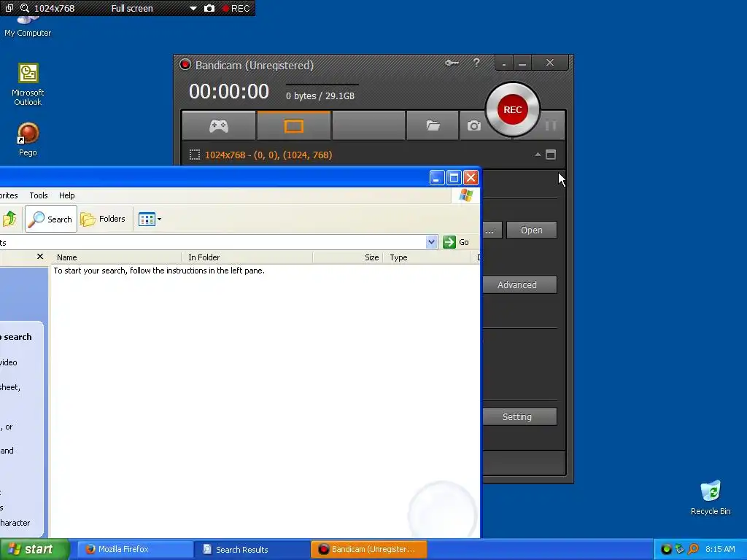Toggle the Folders pane button
Image resolution: width=747 pixels, height=560 pixels.
pyautogui.click(x=103, y=219)
